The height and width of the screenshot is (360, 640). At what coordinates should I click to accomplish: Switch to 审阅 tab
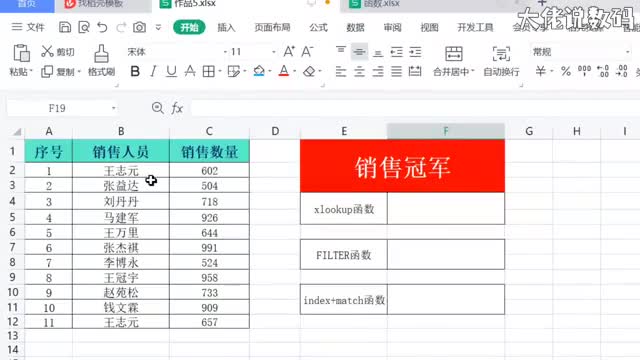[392, 27]
